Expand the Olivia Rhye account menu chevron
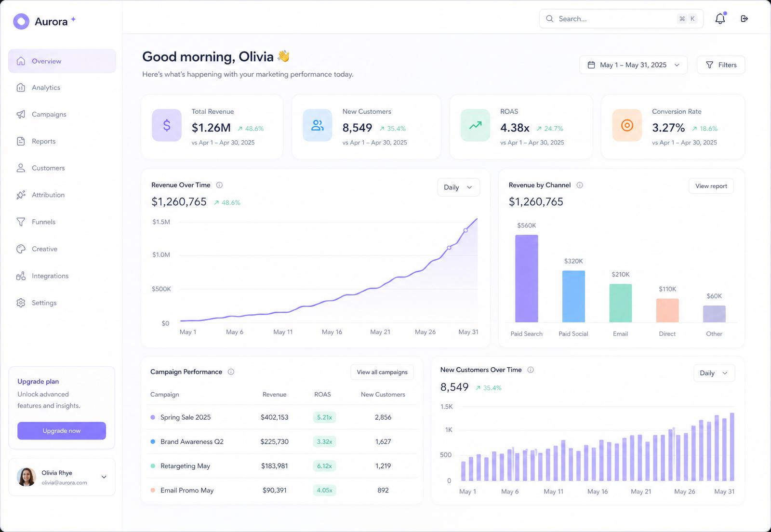The image size is (771, 532). click(x=104, y=477)
